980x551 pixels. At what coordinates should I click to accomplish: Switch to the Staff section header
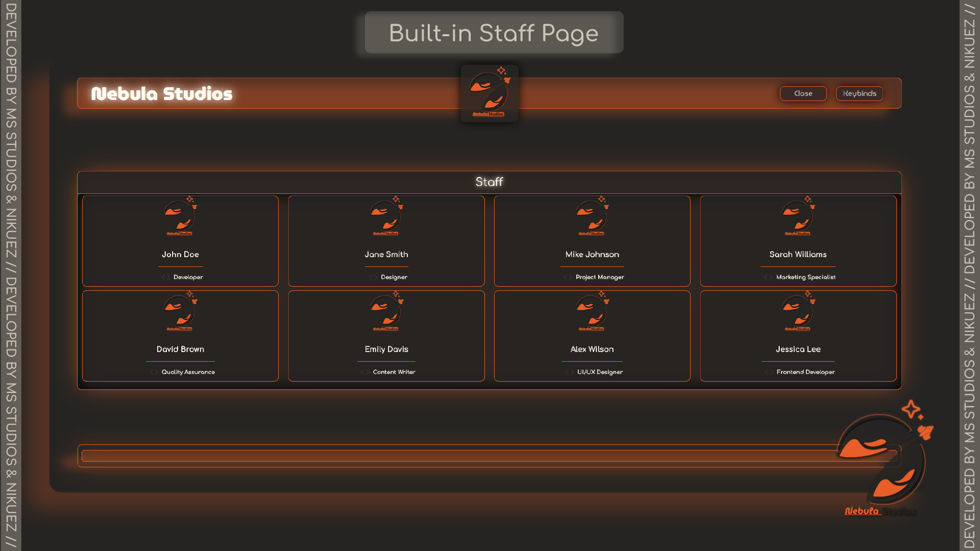(x=489, y=182)
